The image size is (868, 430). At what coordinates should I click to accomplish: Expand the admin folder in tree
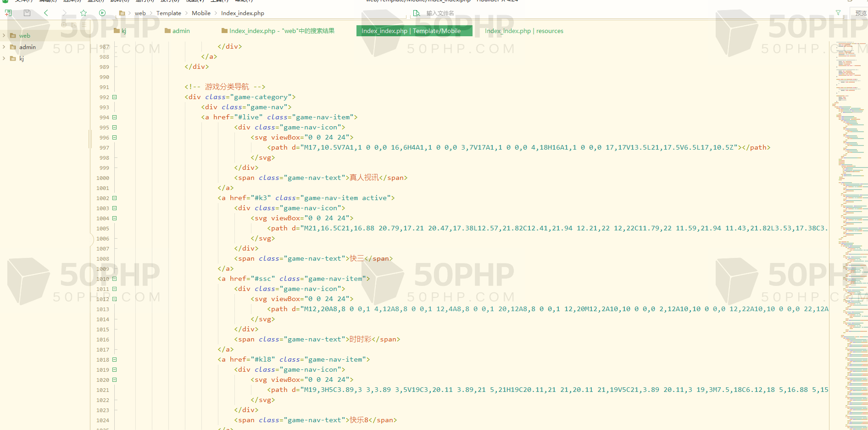(x=4, y=47)
